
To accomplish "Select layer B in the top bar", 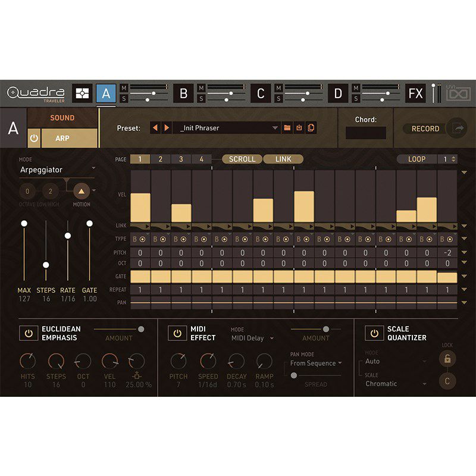I will tap(183, 93).
